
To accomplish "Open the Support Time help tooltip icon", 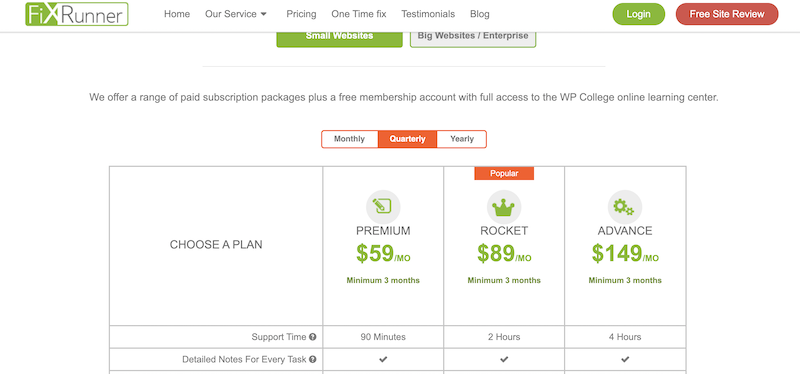I will (313, 337).
